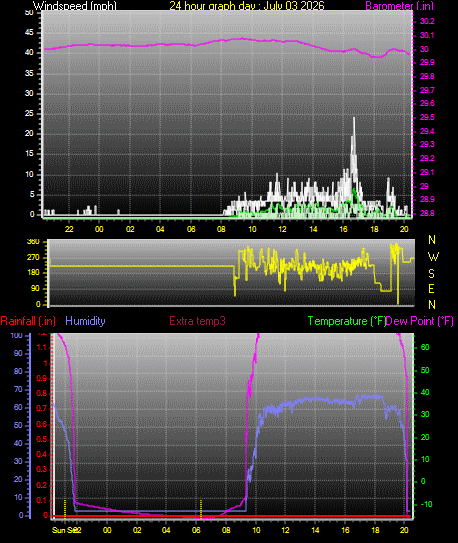Click the 08 hour label under windspeed graph
The height and width of the screenshot is (543, 458).
222,229
